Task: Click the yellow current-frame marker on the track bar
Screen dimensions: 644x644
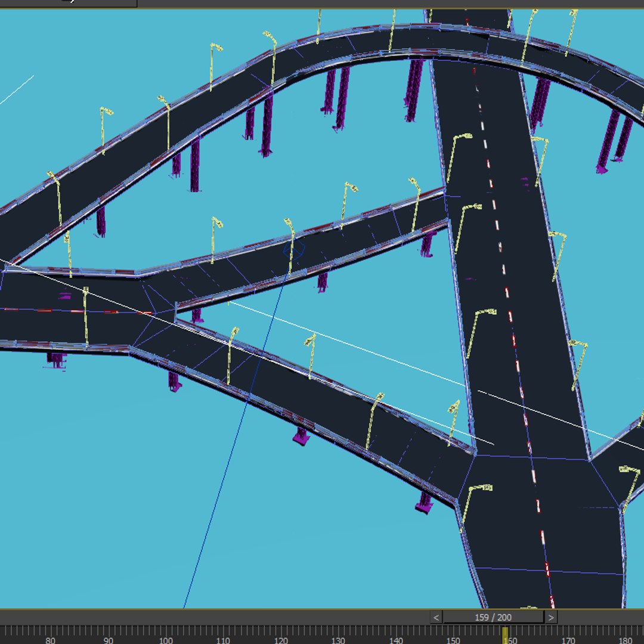Action: [505, 635]
